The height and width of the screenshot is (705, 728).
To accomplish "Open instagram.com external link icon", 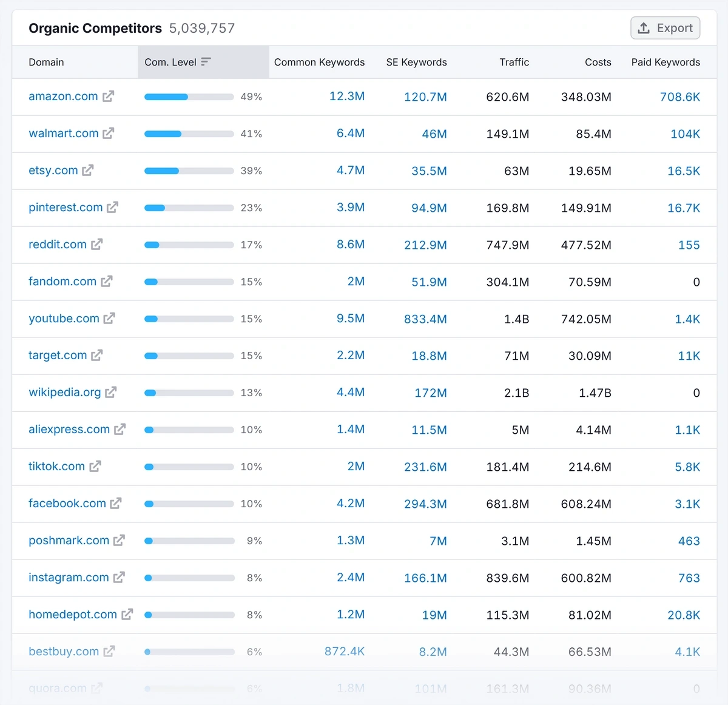I will point(120,578).
